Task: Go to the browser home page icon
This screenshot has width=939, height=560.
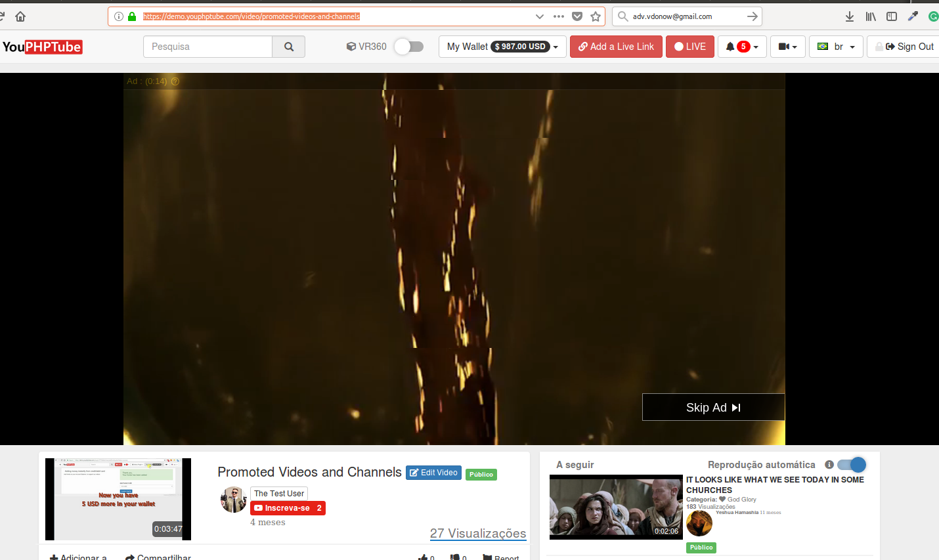Action: (20, 16)
